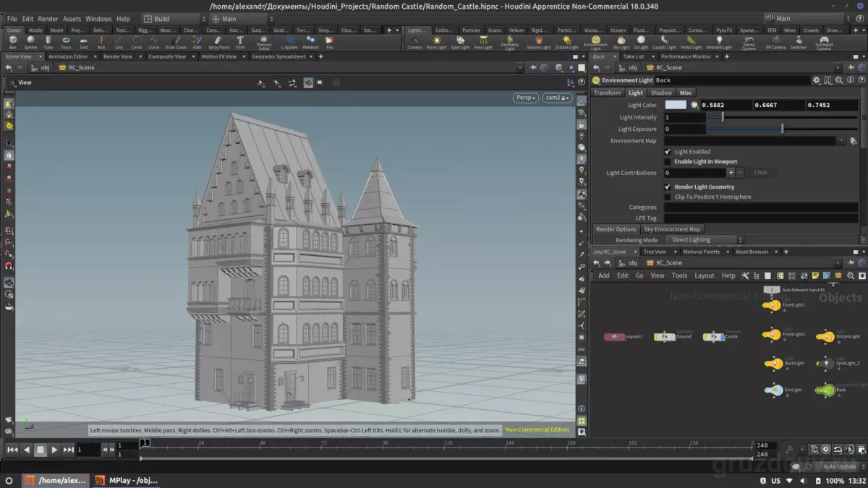Image resolution: width=868 pixels, height=488 pixels.
Task: Add a Portal Light from shelf
Action: tap(691, 43)
